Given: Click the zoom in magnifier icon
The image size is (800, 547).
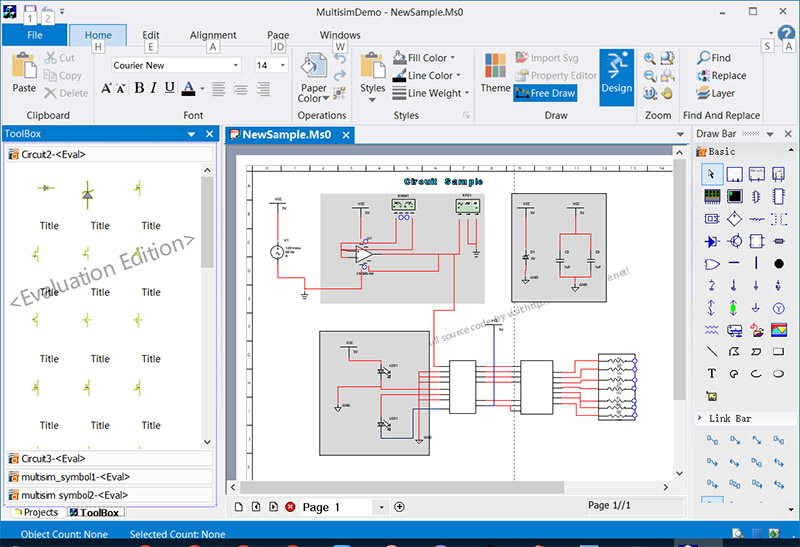Looking at the screenshot, I should [649, 58].
